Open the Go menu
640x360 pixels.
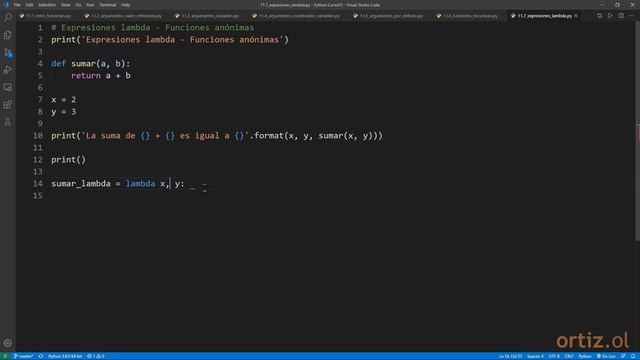78,5
